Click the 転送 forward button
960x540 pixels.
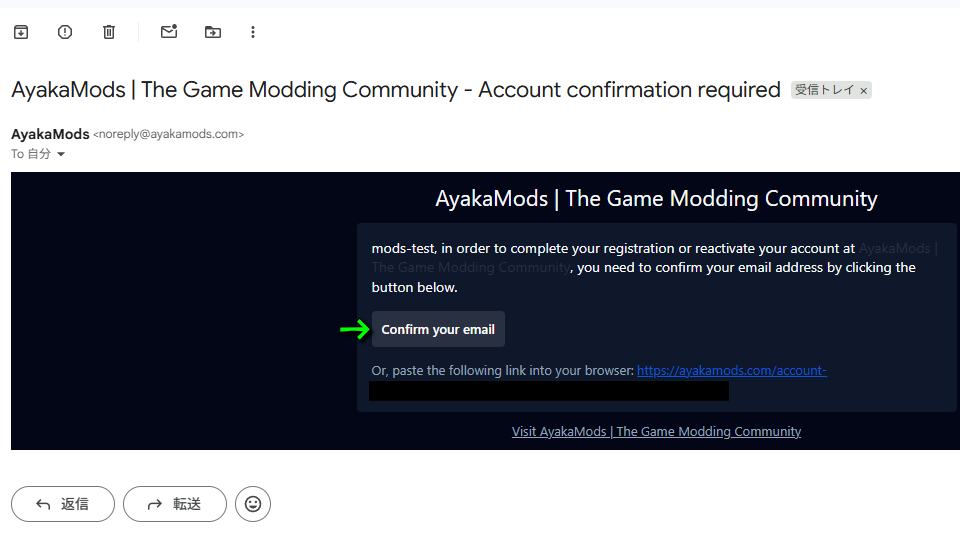[175, 504]
